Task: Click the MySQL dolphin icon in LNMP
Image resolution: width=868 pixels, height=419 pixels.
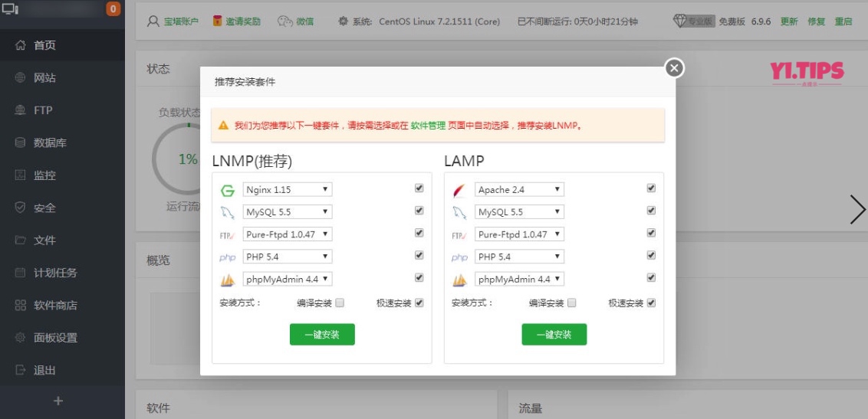Action: click(228, 212)
